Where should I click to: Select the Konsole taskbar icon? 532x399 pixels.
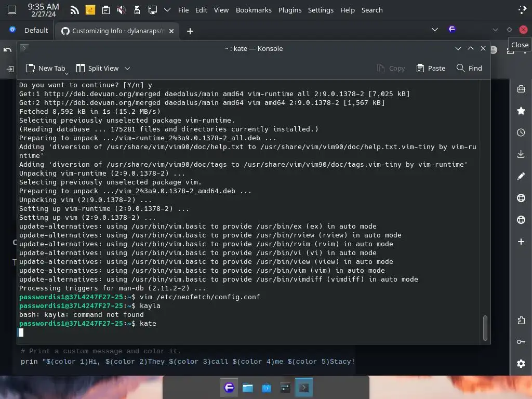tap(303, 388)
